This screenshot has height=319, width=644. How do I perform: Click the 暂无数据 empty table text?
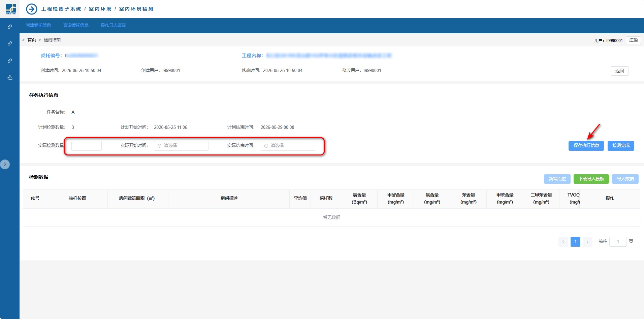[x=331, y=218]
